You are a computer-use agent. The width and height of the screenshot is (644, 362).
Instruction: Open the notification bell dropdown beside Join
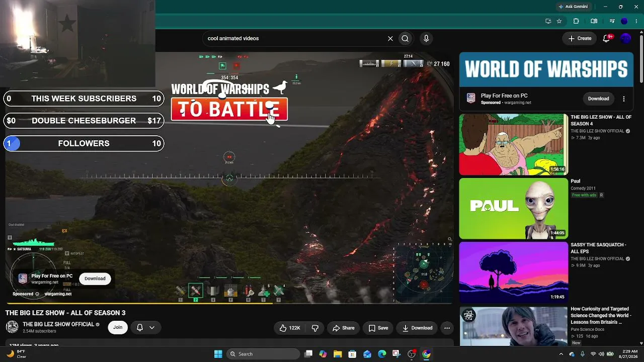[145, 327]
